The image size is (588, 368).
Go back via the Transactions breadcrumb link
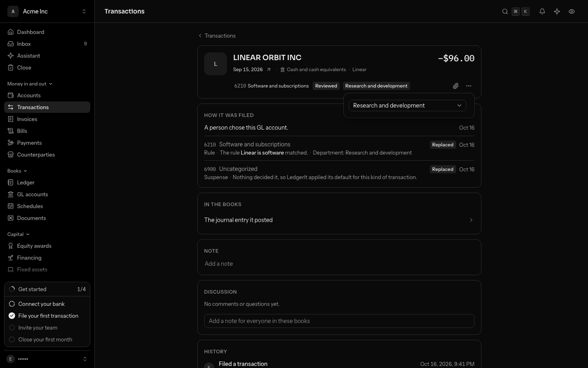click(x=217, y=36)
